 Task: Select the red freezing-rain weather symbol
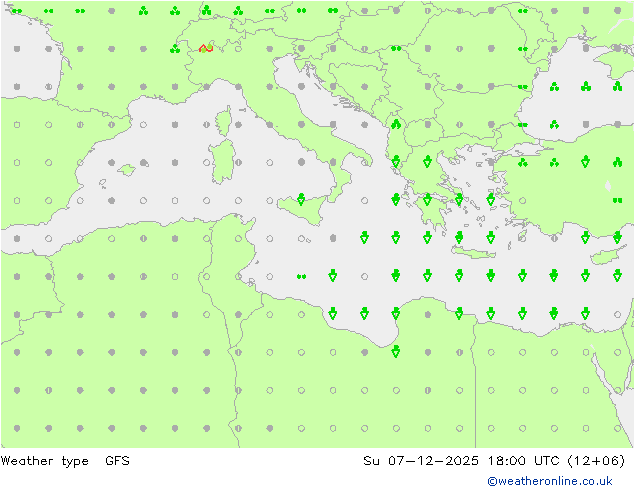[x=206, y=49]
